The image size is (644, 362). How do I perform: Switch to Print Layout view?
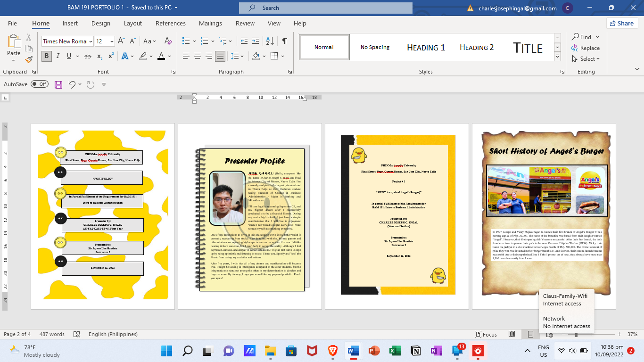click(x=530, y=334)
